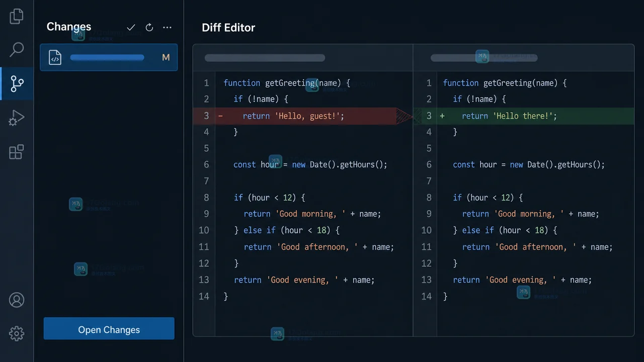This screenshot has height=362, width=644.
Task: Click 'const hour' line in right pane
Action: click(529, 165)
